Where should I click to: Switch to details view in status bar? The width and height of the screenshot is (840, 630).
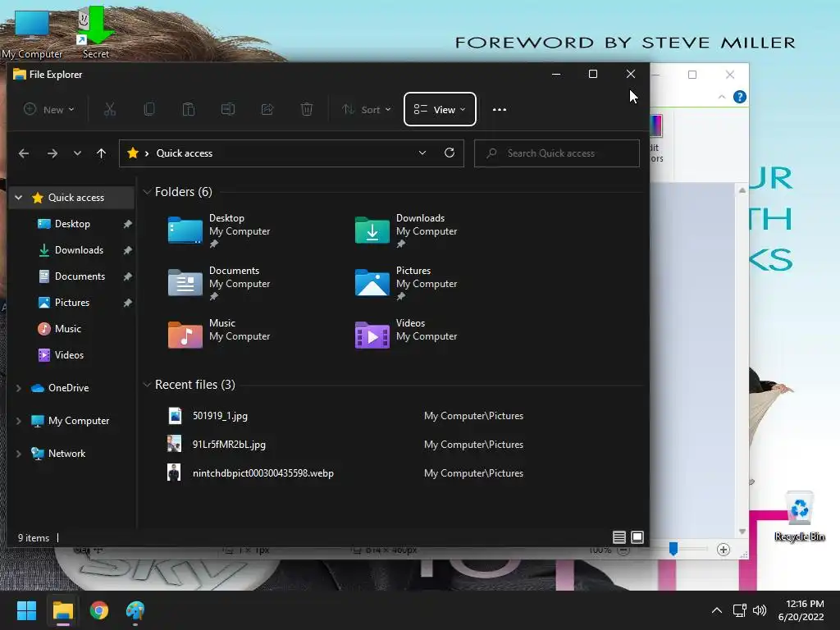(x=619, y=536)
